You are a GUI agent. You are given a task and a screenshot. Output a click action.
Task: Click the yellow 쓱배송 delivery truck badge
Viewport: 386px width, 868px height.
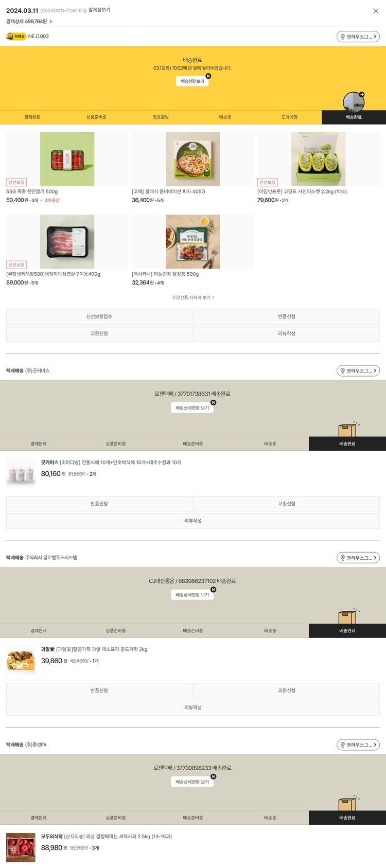click(x=16, y=37)
